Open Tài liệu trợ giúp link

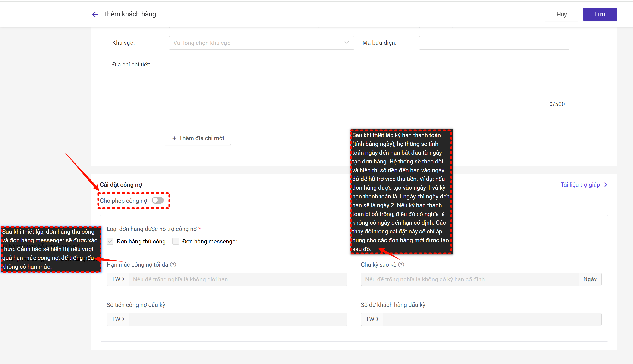coord(580,185)
